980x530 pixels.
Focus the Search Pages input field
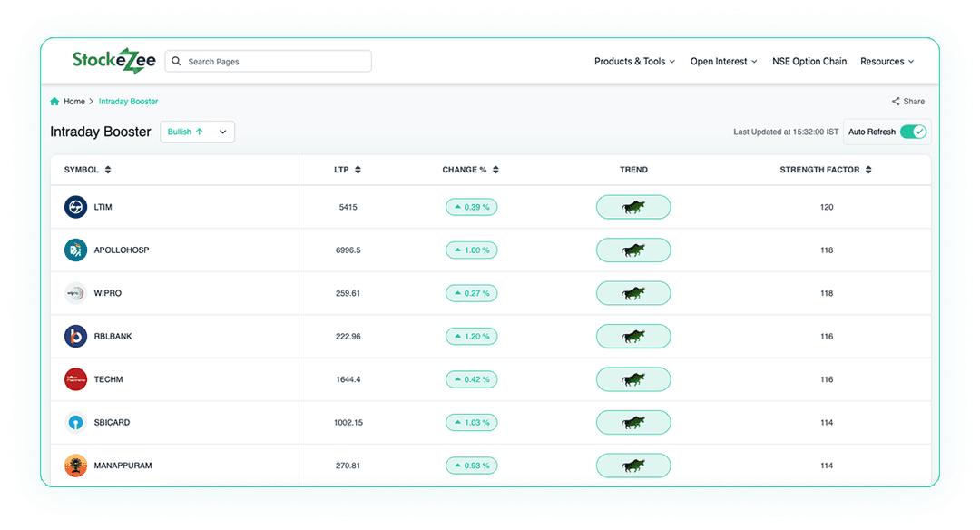coord(268,61)
